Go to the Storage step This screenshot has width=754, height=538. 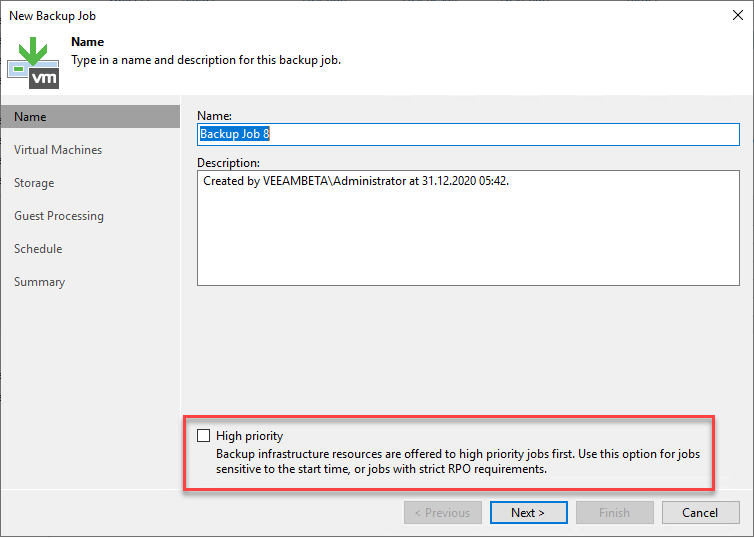34,183
